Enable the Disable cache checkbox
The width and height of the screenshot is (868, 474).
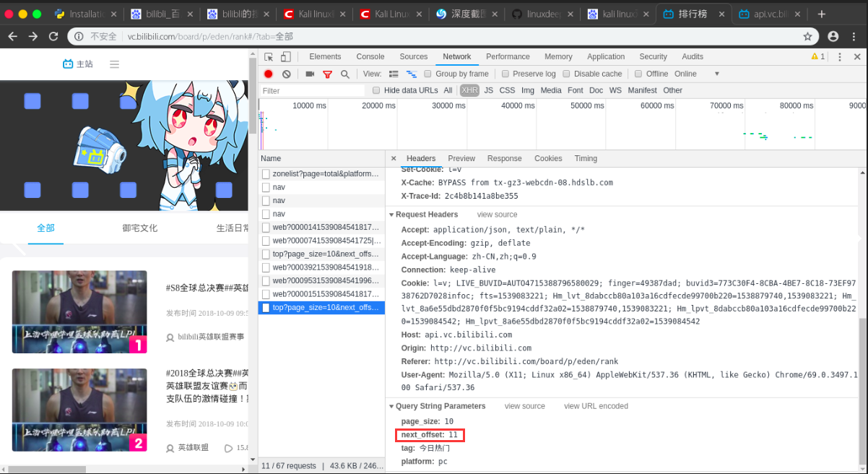point(567,74)
